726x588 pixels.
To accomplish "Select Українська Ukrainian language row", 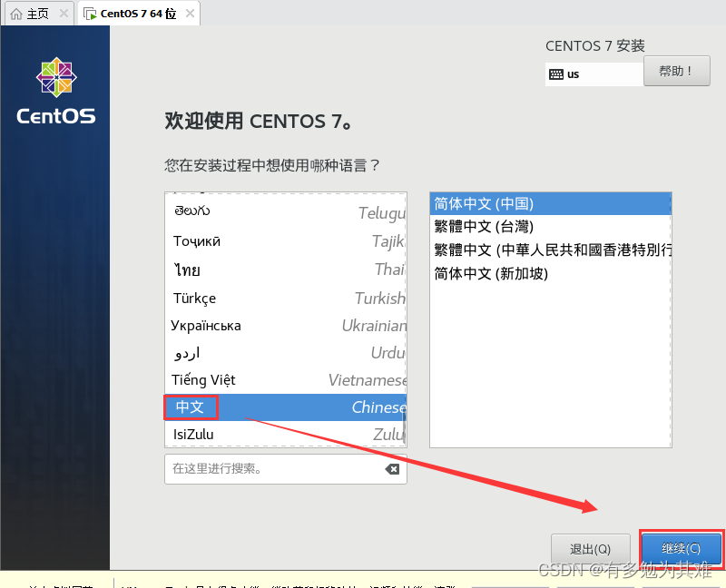I will (285, 326).
